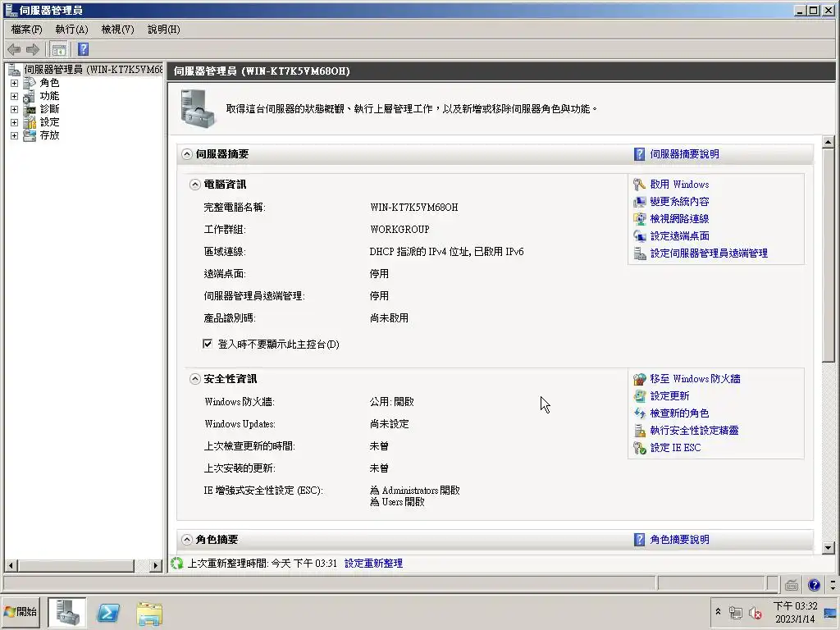Collapse the 電腦資訊 section
840x630 pixels.
(x=195, y=185)
